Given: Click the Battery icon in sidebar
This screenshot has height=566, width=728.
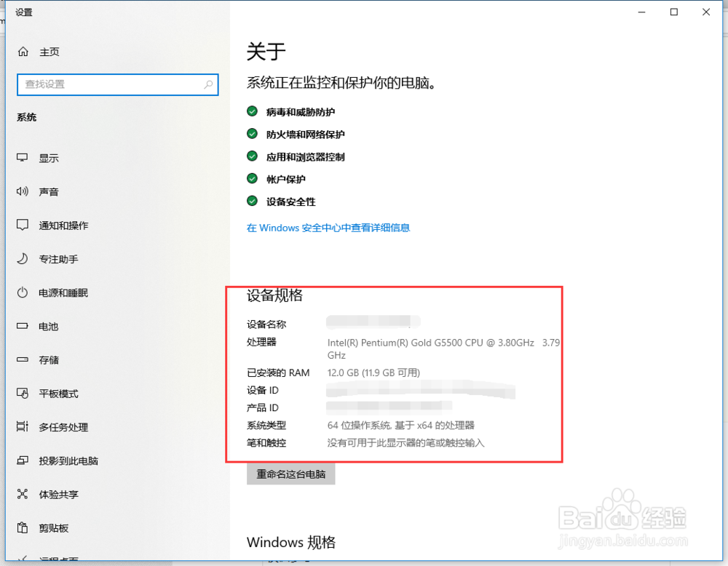Looking at the screenshot, I should point(23,326).
